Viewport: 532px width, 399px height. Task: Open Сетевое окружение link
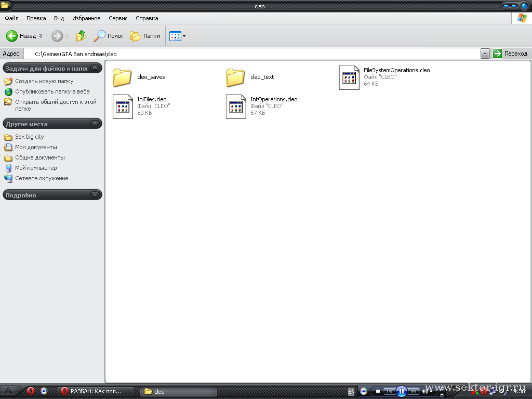pos(42,178)
